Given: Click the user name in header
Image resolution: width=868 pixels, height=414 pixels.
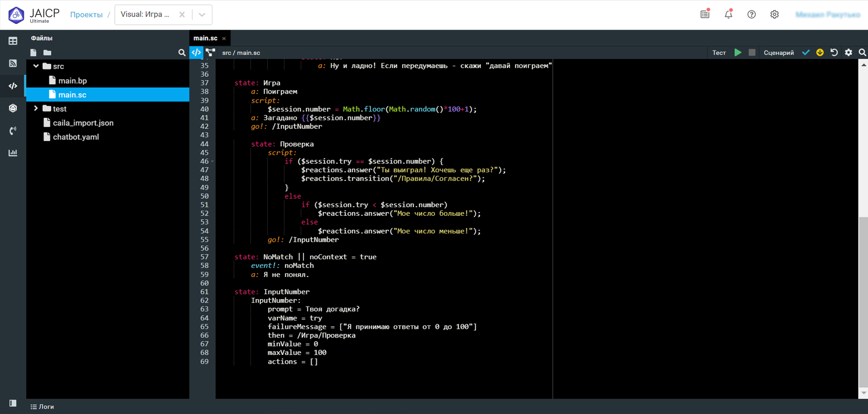Looking at the screenshot, I should coord(828,14).
